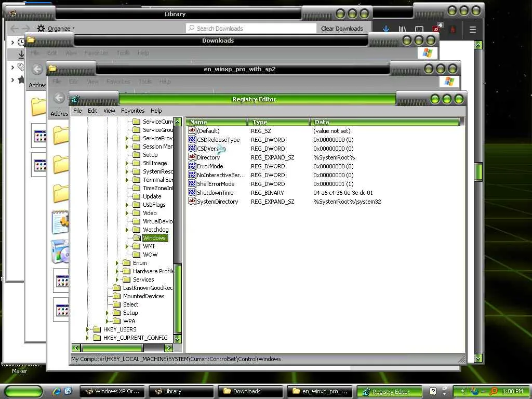Image resolution: width=532 pixels, height=399 pixels.
Task: Select the WPA key
Action: click(x=129, y=321)
